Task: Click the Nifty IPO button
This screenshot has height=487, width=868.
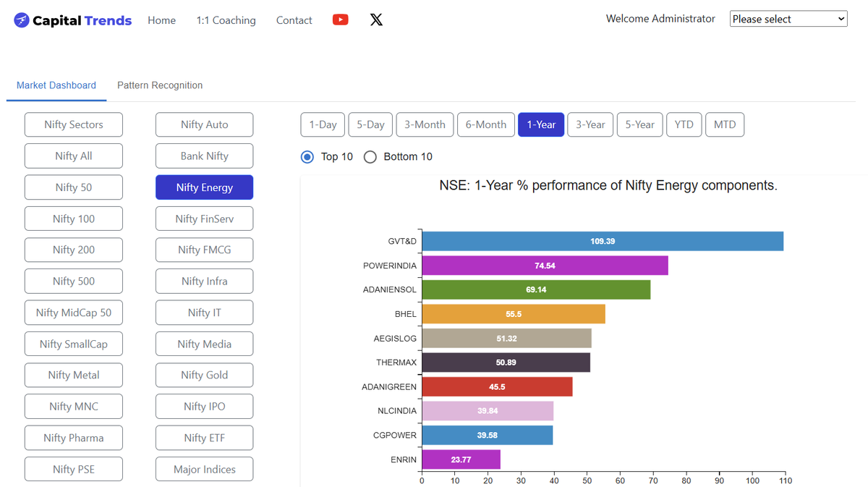Action: pyautogui.click(x=205, y=406)
